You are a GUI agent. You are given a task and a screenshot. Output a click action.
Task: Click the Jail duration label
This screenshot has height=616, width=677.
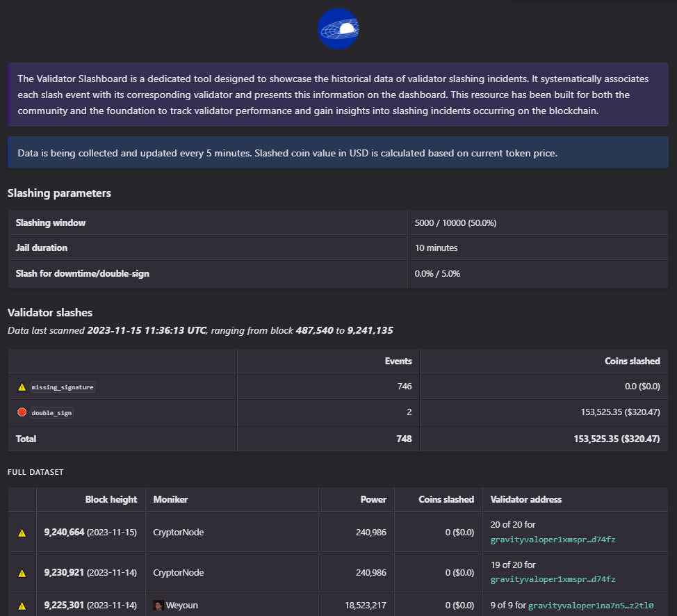click(x=42, y=248)
